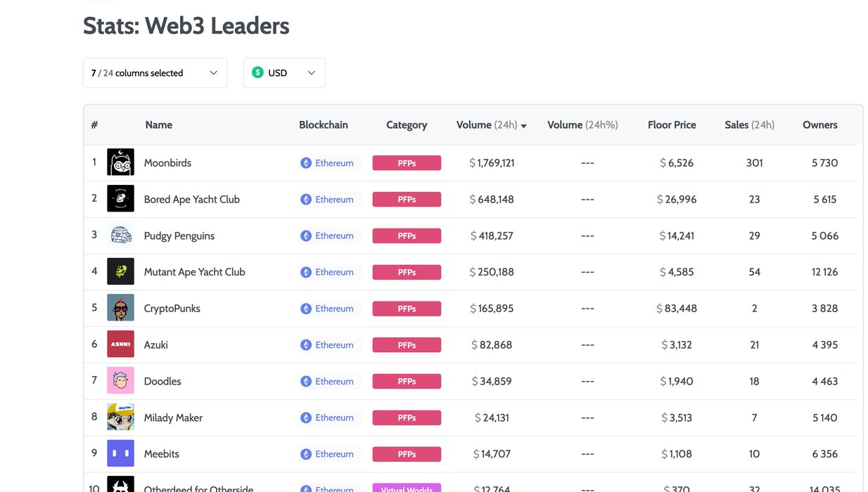Click the green dollar currency icon

[257, 72]
